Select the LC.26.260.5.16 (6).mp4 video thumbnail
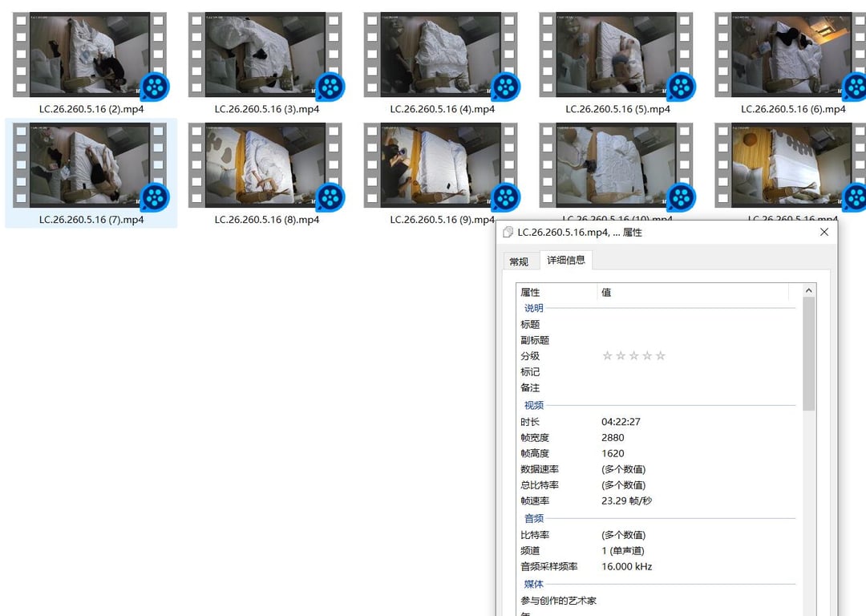 point(791,55)
